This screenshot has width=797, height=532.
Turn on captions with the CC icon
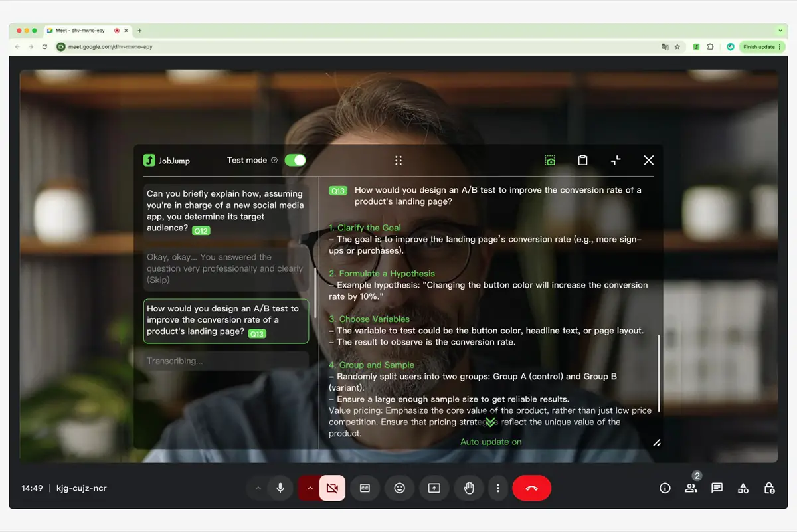[365, 488]
